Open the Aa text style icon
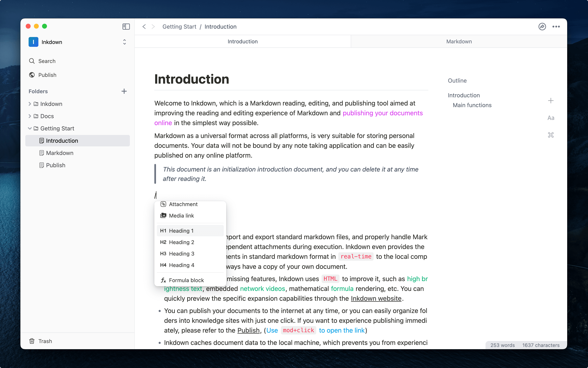Screen dimensions: 588x368 coord(551,118)
